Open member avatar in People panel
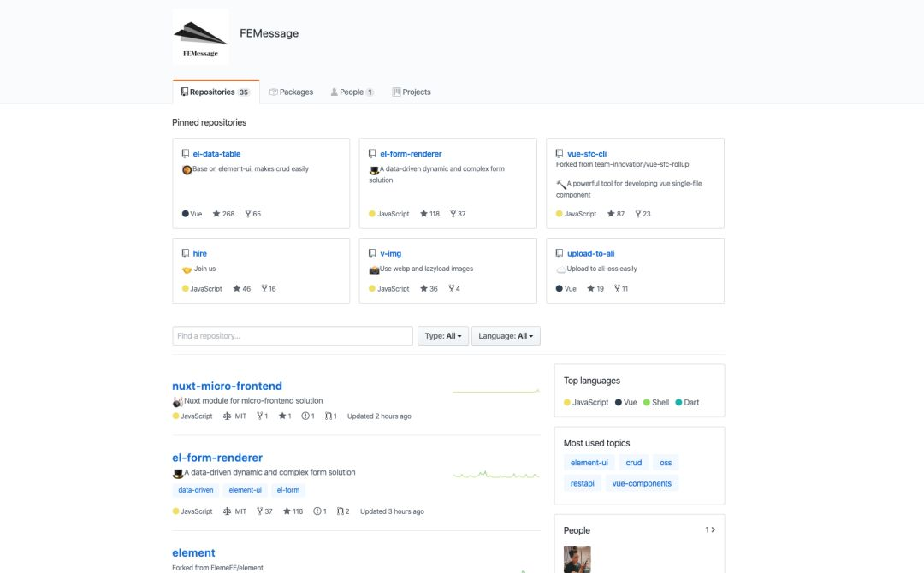The height and width of the screenshot is (573, 924). click(577, 558)
